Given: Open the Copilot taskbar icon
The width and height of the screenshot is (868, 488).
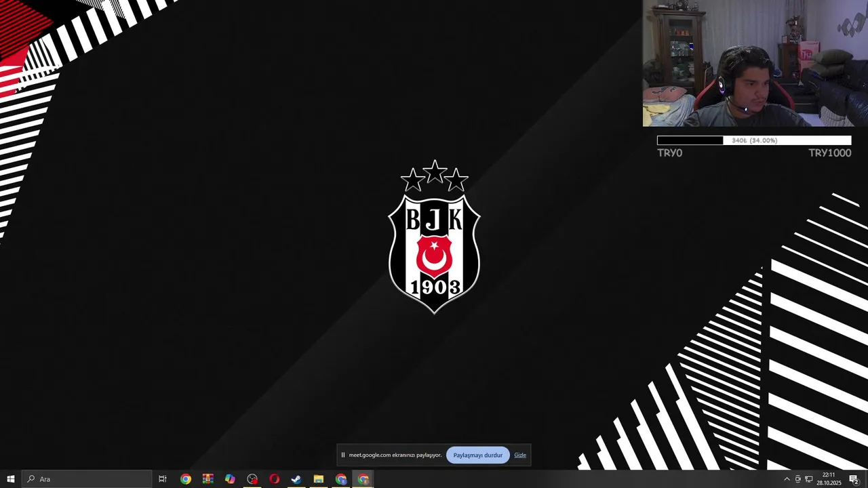Looking at the screenshot, I should point(230,479).
